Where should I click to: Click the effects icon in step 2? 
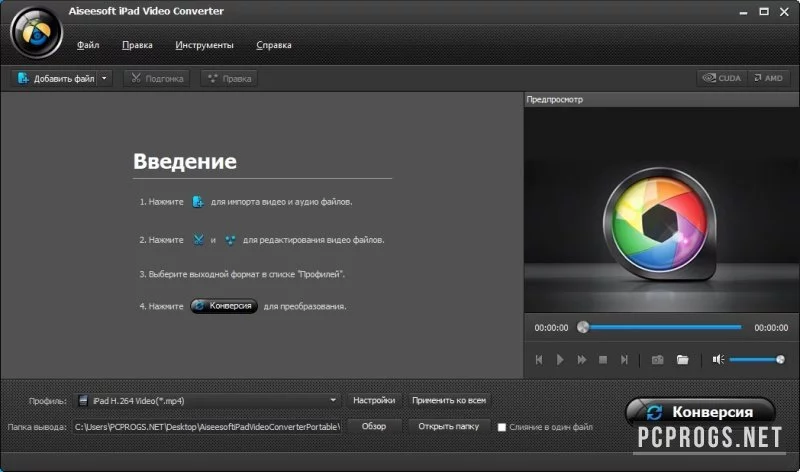click(230, 239)
